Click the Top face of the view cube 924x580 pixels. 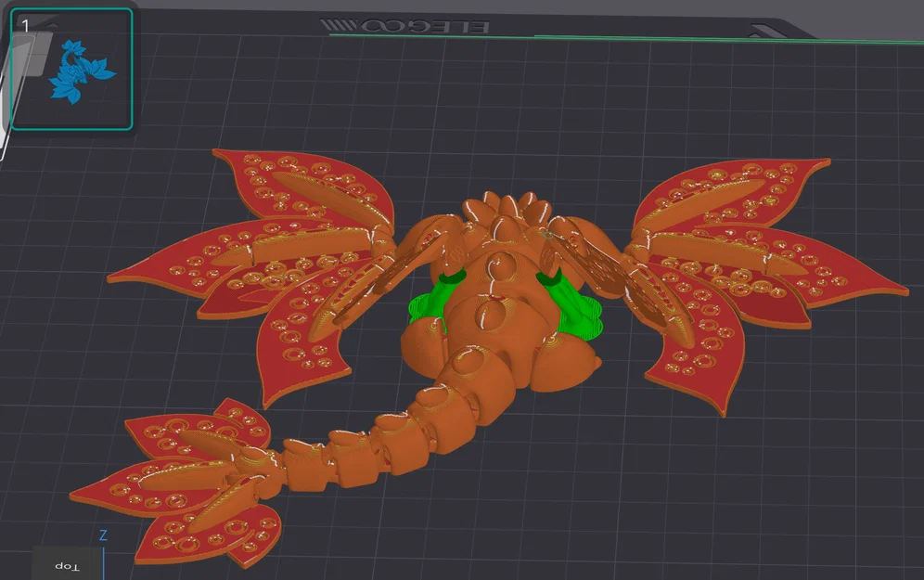(67, 565)
